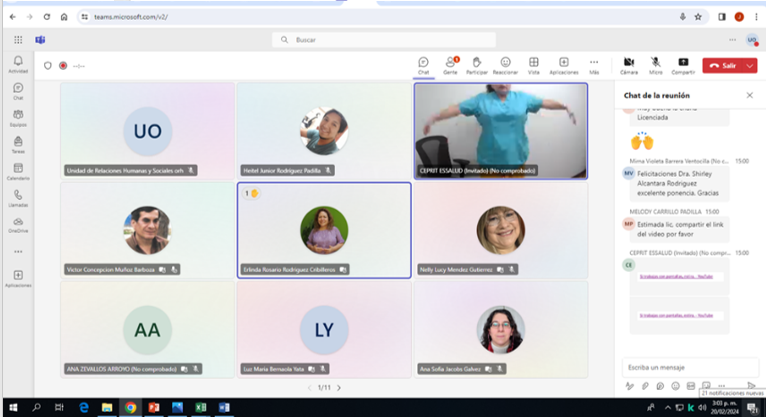Click the Victor Concepcion Muñoz Barboza tile
The image size is (766, 417).
[148, 230]
